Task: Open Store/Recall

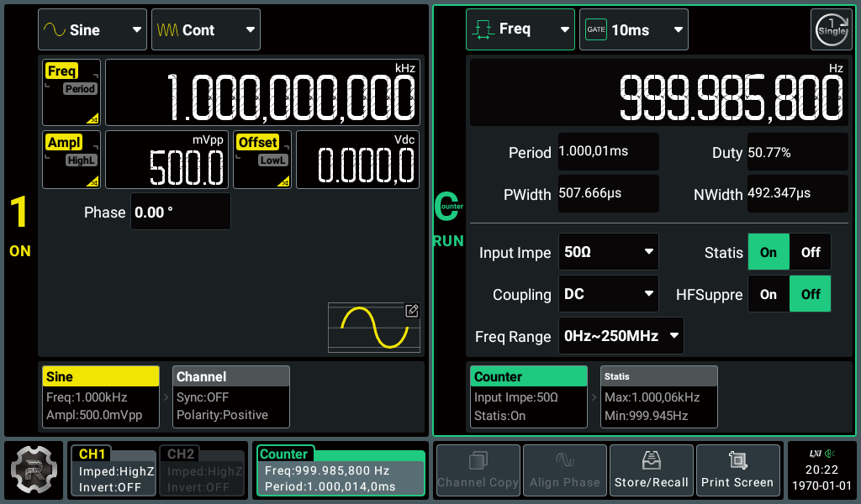Action: tap(651, 470)
